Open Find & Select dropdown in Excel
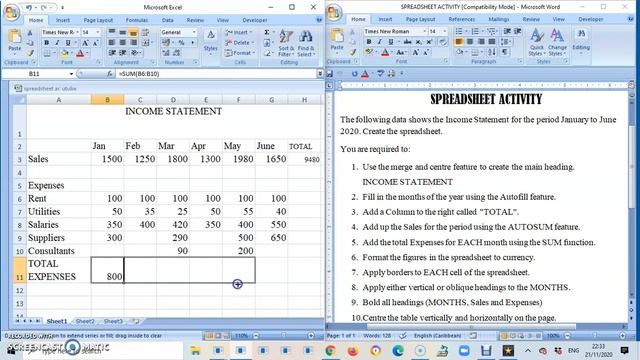The height and width of the screenshot is (360, 640). 305,43
